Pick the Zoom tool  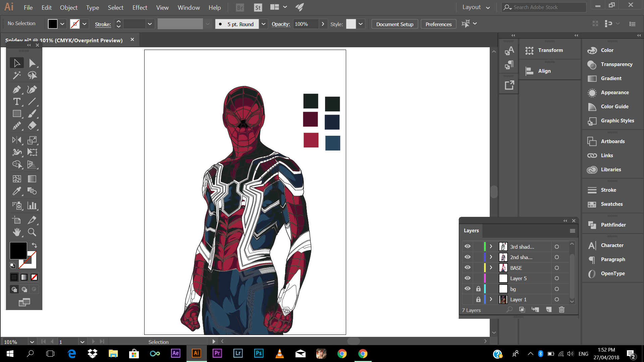point(32,232)
